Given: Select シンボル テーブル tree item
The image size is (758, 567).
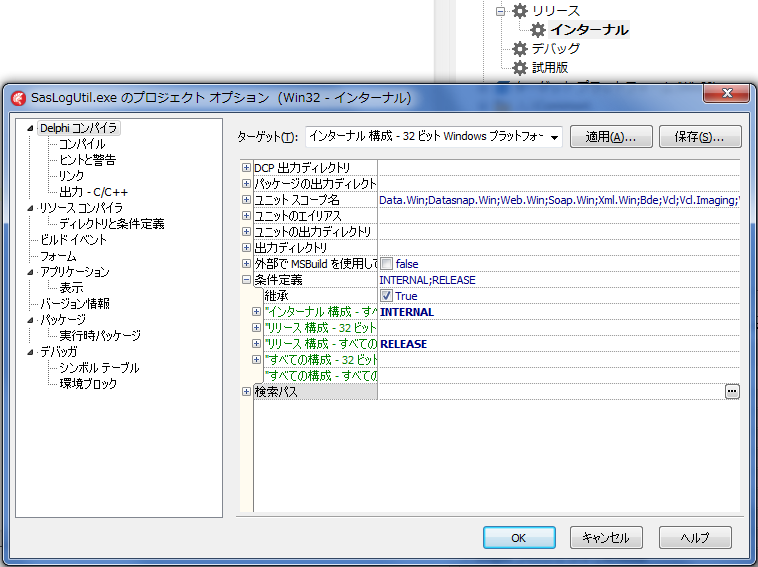Looking at the screenshot, I should (x=99, y=368).
